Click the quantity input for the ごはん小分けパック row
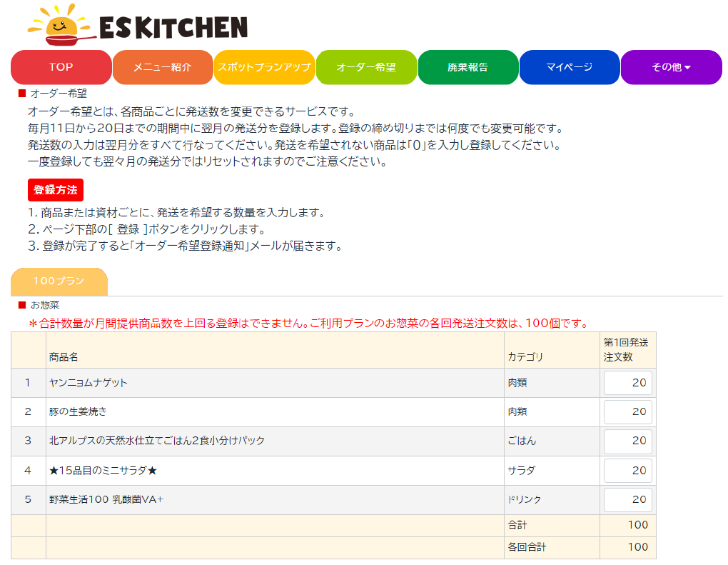The width and height of the screenshot is (728, 565). [628, 441]
